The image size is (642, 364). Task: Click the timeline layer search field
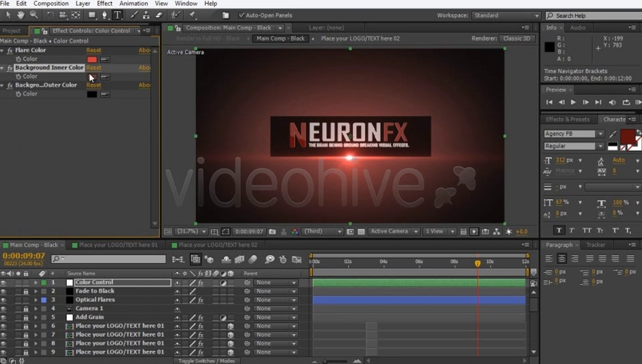109,259
